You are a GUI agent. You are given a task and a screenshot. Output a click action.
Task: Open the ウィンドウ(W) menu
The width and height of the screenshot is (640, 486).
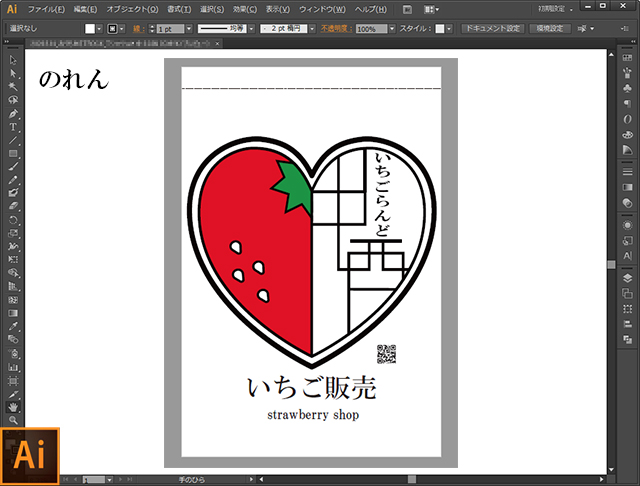pyautogui.click(x=321, y=9)
